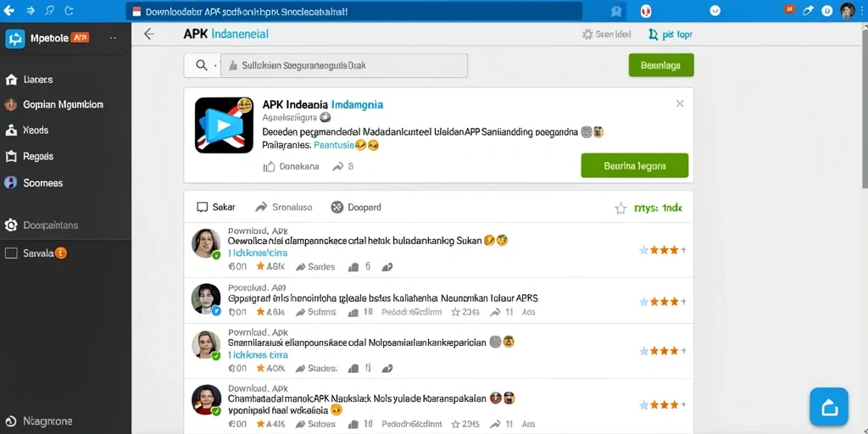Click the Scen Idel gear icon
868x434 pixels.
587,34
